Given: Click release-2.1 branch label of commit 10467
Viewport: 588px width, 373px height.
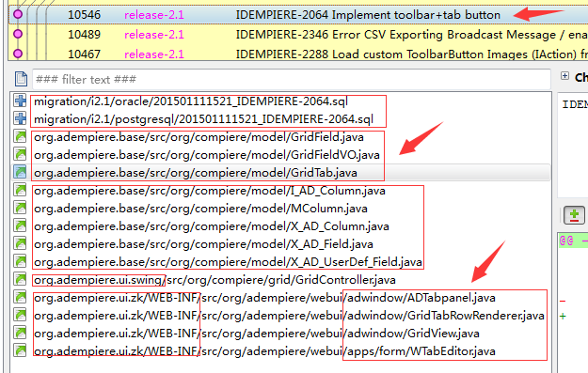Looking at the screenshot, I should (154, 54).
